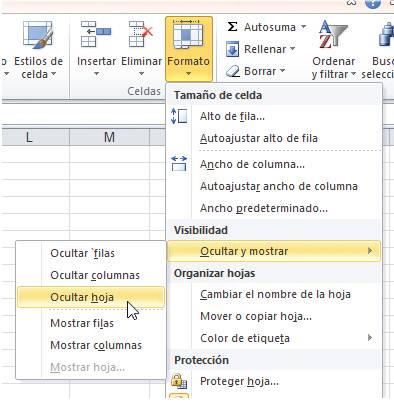Click the Borrar eraser icon
The image size is (394, 415).
pos(233,71)
